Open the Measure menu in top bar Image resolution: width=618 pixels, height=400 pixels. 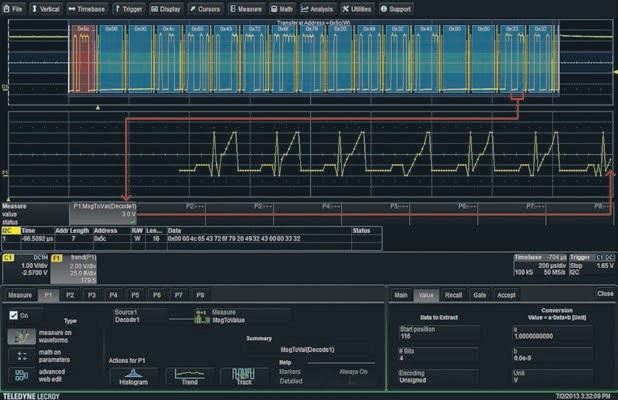246,9
